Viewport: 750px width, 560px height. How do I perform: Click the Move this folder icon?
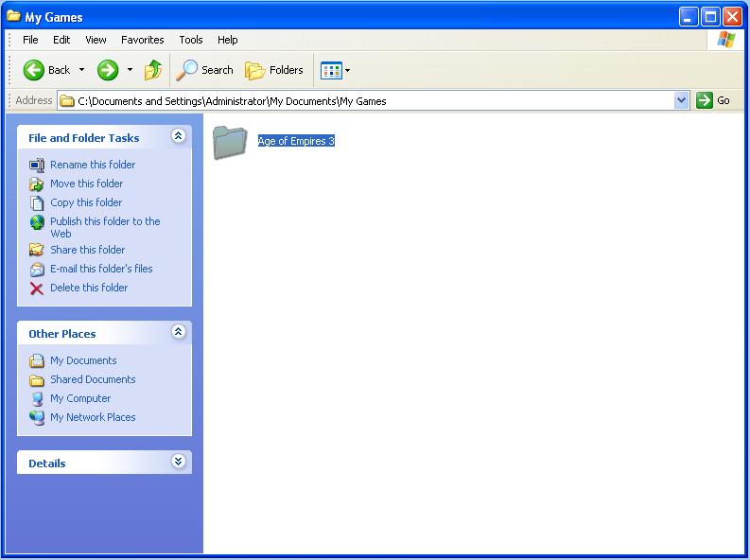click(37, 184)
